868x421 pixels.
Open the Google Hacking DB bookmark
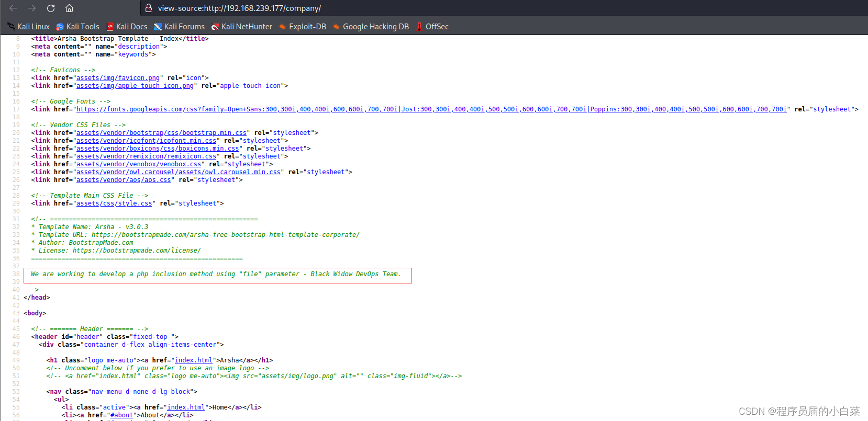coord(371,27)
